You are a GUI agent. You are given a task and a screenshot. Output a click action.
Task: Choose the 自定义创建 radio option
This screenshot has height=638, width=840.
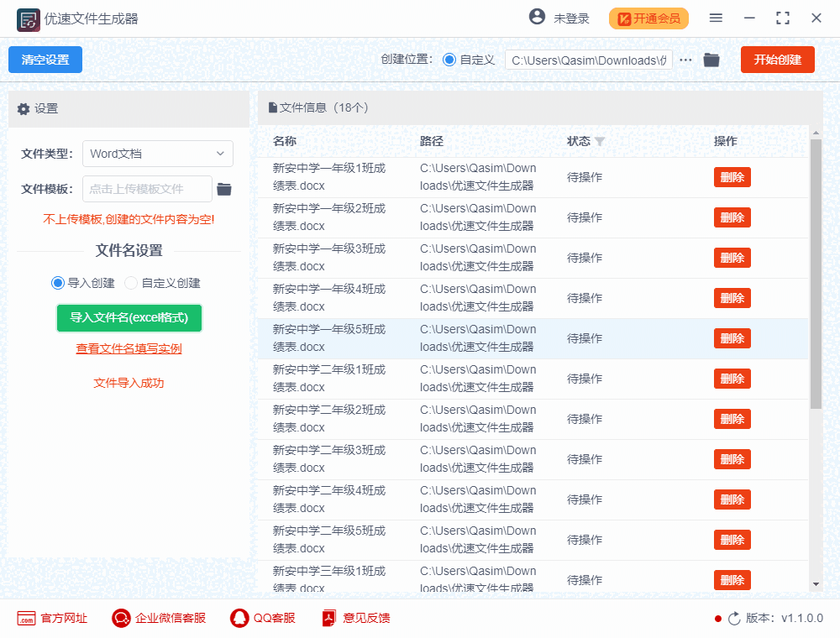[130, 283]
